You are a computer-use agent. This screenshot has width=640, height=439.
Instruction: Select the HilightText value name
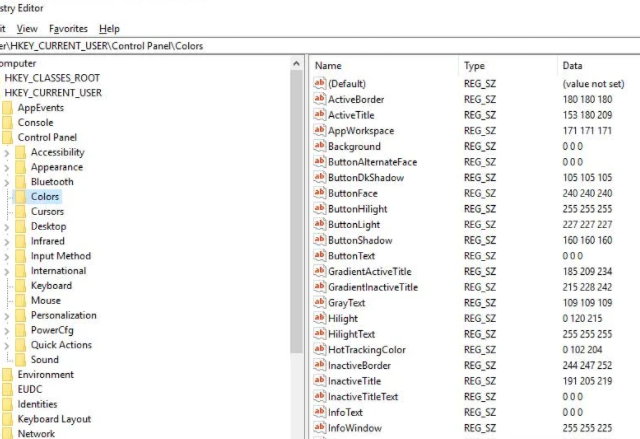pyautogui.click(x=351, y=334)
